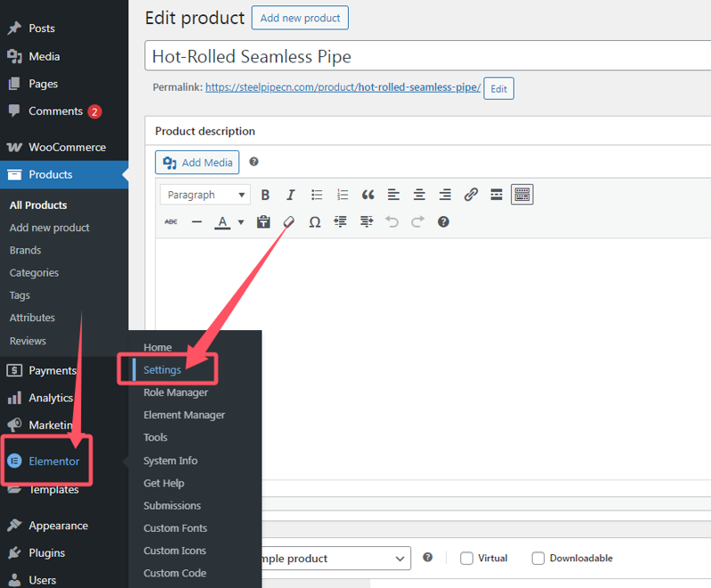This screenshot has width=711, height=588.
Task: Click Paste as text icon
Action: click(x=263, y=222)
